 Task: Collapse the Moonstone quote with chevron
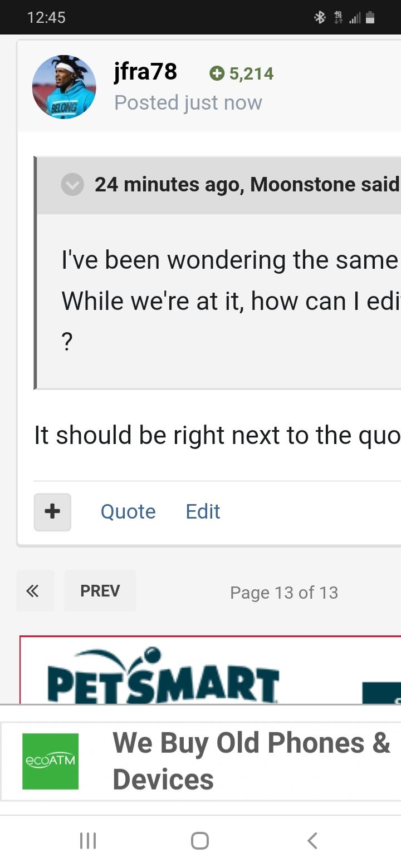coord(72,185)
